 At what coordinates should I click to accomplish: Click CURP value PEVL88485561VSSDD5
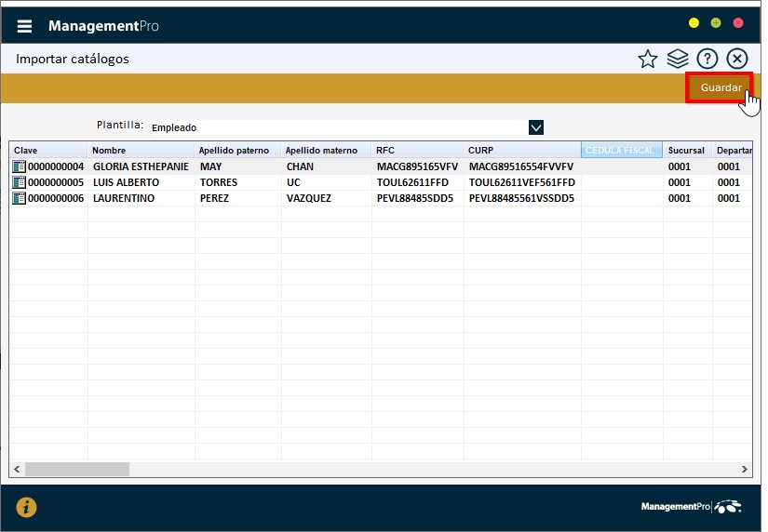click(521, 198)
